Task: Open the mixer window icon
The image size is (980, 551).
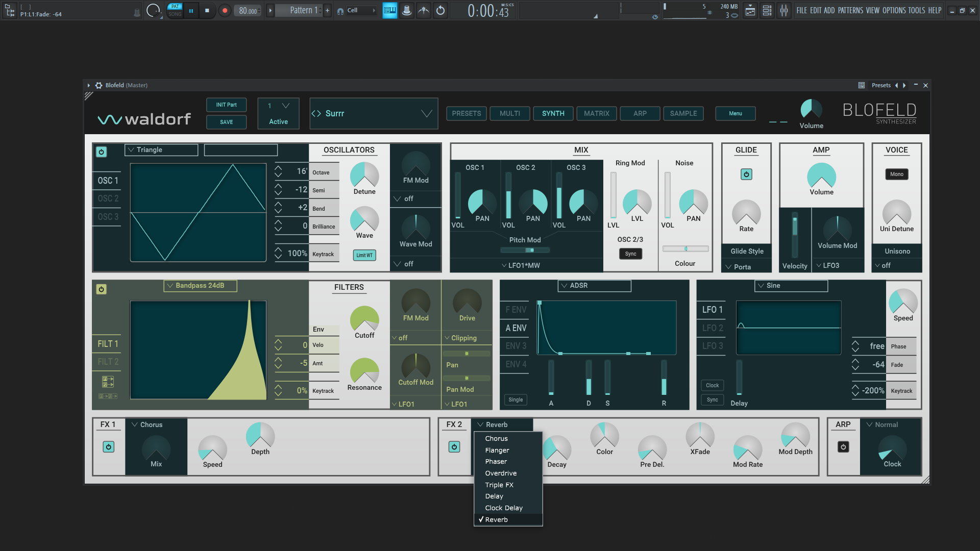Action: pyautogui.click(x=784, y=10)
